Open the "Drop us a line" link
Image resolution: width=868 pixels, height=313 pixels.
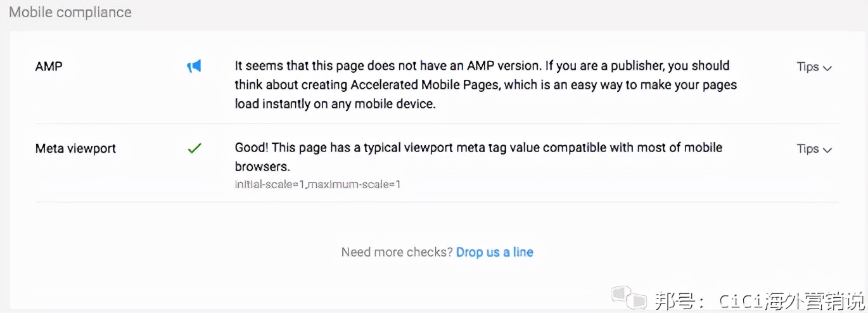(494, 252)
